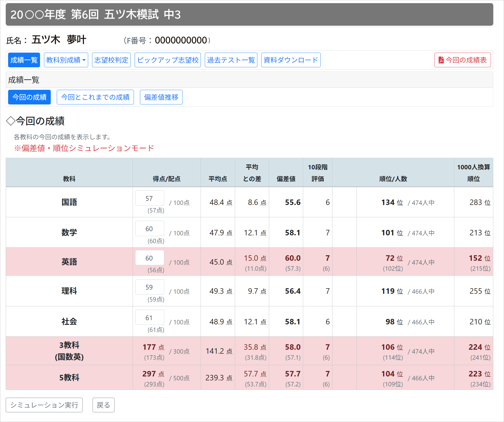The height and width of the screenshot is (422, 504).
Task: Show 今回とこれまでの成績 view
Action: (x=95, y=97)
